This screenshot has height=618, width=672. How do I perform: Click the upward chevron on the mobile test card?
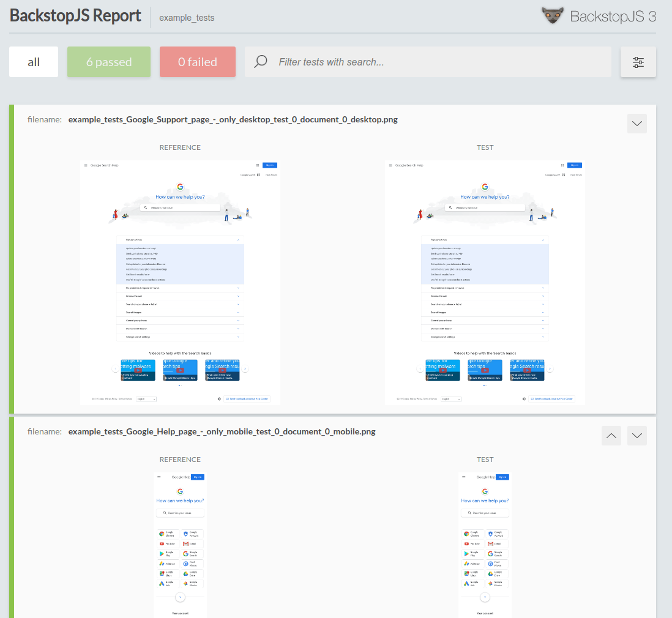coord(611,436)
